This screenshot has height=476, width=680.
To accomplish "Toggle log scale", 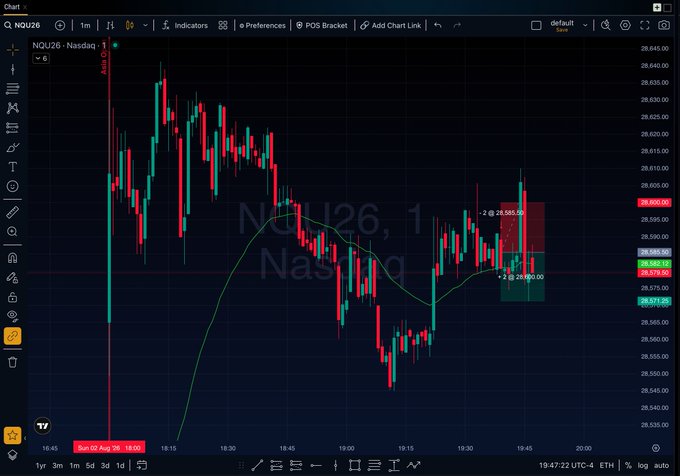I will click(x=643, y=465).
